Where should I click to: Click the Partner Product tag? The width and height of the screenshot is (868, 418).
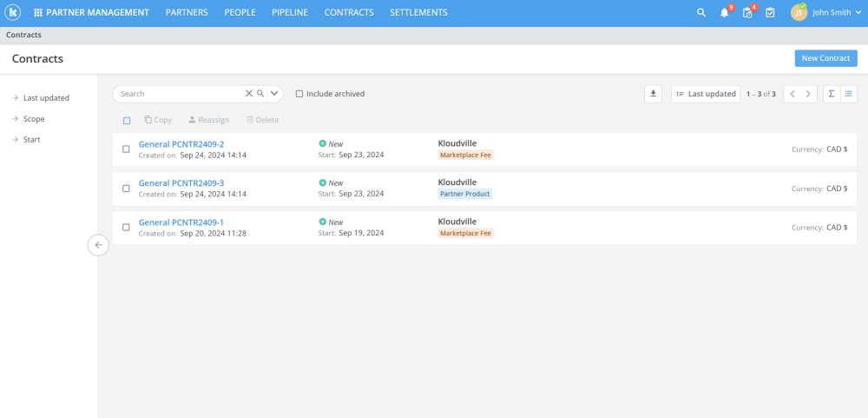tap(465, 194)
